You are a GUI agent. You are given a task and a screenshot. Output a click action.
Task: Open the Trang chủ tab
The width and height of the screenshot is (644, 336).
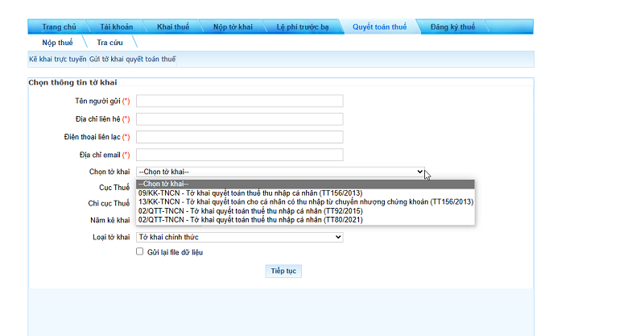coord(59,27)
